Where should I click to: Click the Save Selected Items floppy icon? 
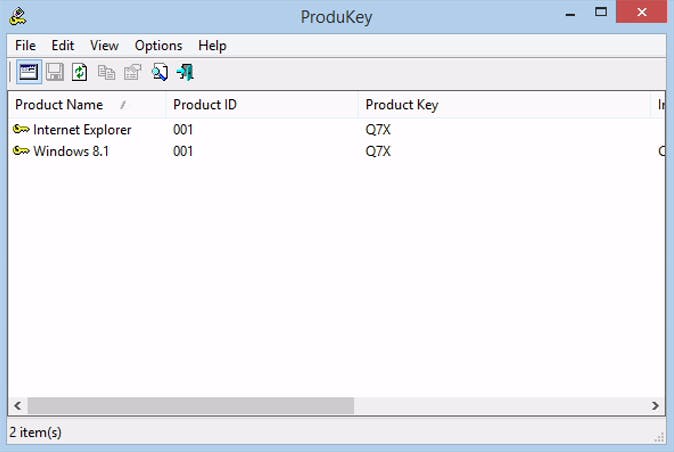tap(55, 72)
